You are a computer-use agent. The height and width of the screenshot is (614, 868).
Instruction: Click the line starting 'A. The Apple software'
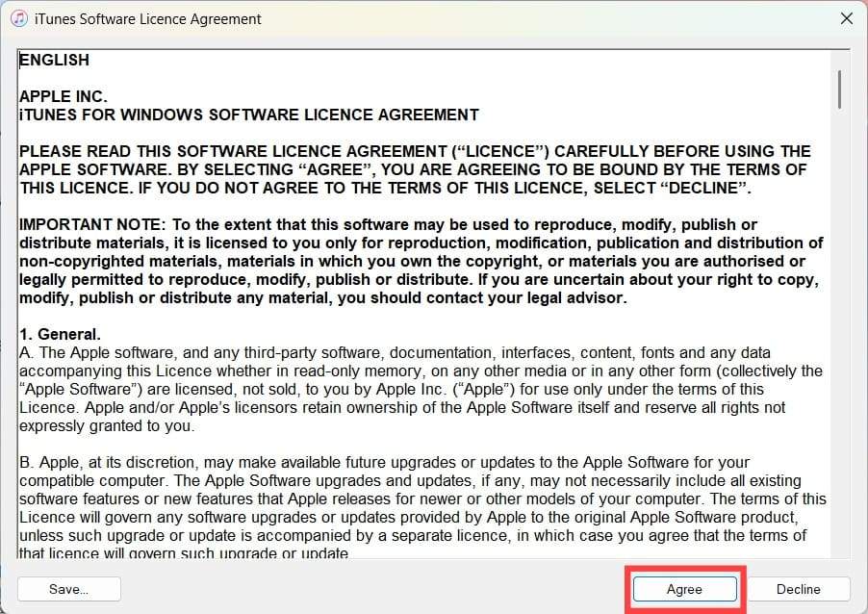pyautogui.click(x=395, y=352)
